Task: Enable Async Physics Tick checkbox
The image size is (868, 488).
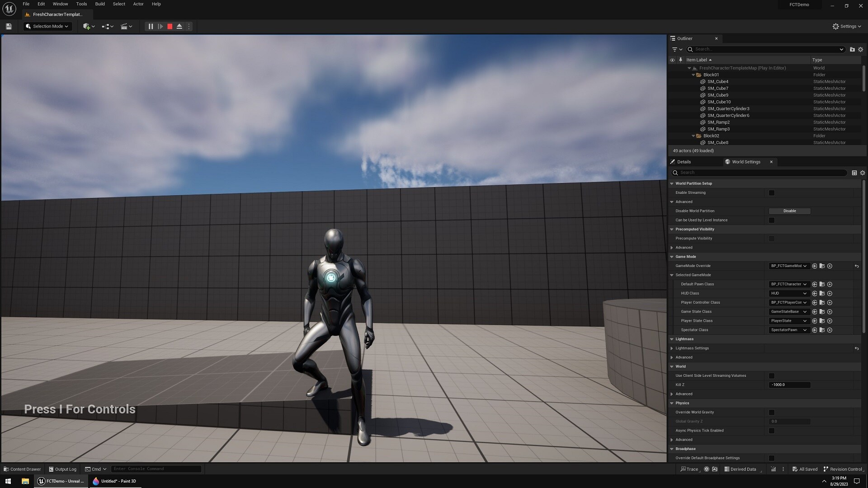Action: (x=772, y=431)
